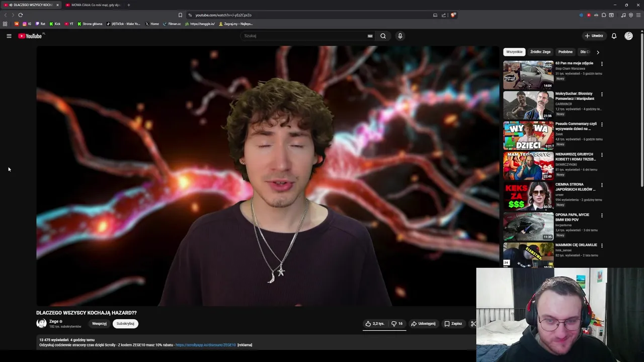Go to the YouTube home logo
Screen dimensions: 644x362
[x=30, y=36]
